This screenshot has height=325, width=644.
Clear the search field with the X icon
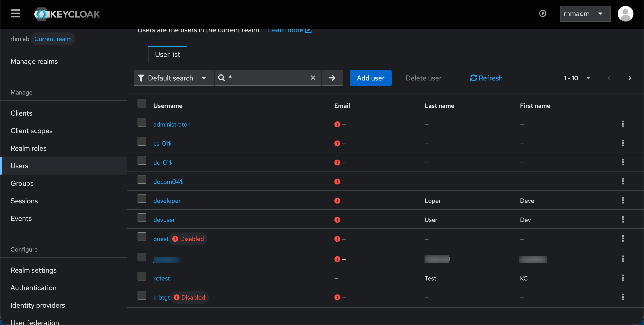(313, 78)
